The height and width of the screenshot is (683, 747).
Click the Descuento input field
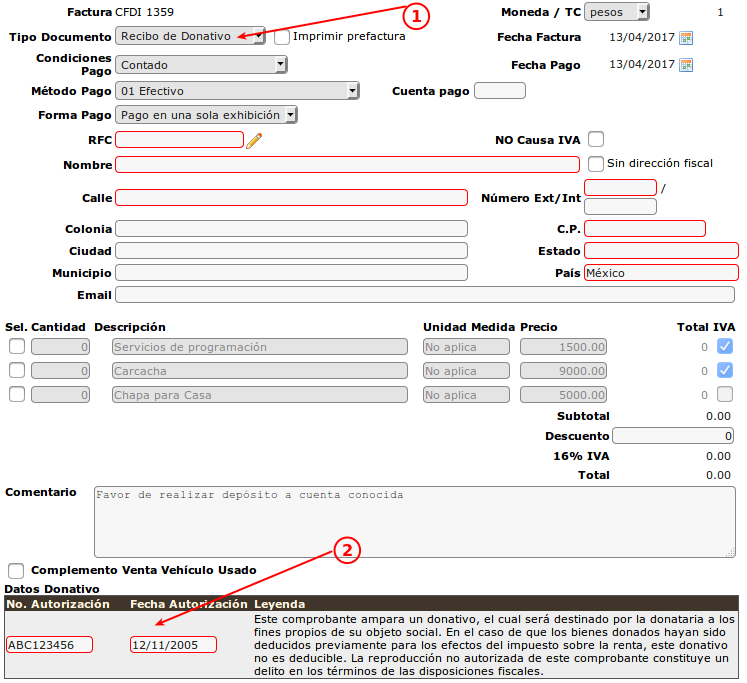click(x=673, y=435)
